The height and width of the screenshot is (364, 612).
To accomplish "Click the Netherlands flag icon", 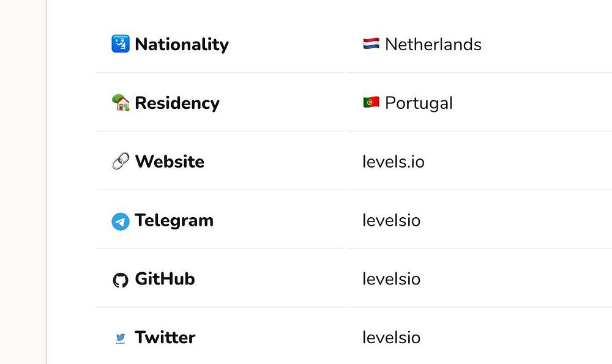I will [x=371, y=44].
